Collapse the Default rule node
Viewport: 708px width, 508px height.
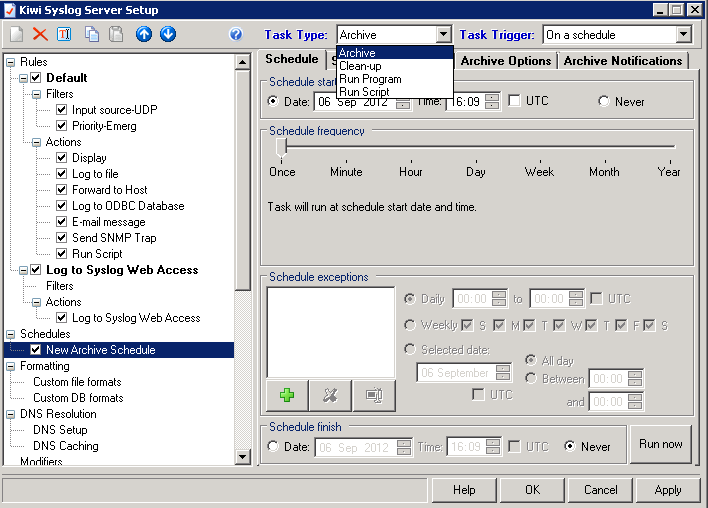coord(23,79)
